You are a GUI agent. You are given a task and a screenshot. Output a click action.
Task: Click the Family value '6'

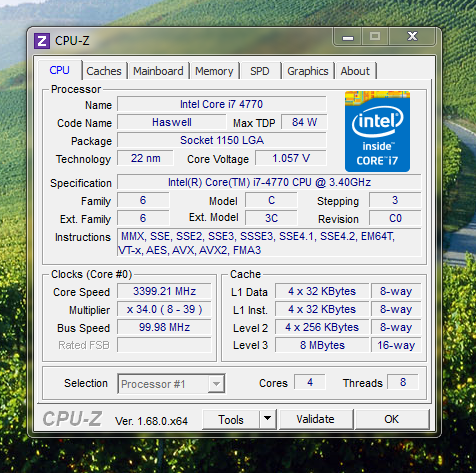143,200
